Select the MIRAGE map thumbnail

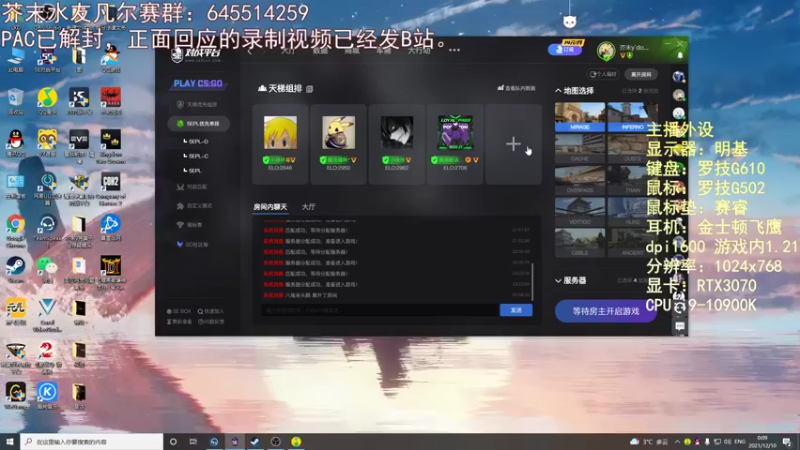coord(580,116)
